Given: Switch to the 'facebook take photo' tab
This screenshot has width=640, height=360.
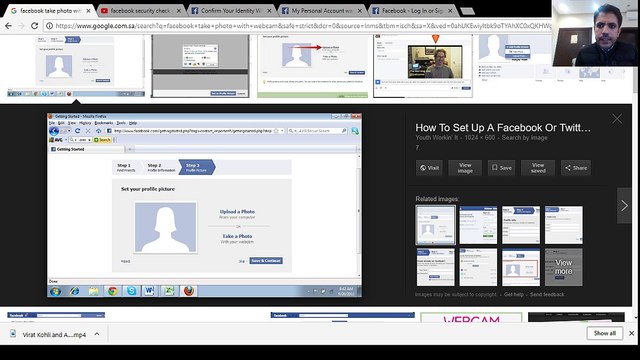Looking at the screenshot, I should [x=50, y=11].
